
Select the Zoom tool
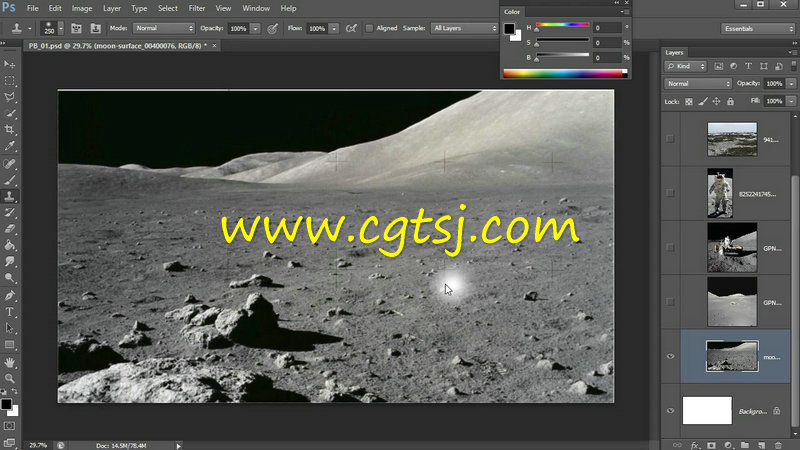pyautogui.click(x=9, y=379)
